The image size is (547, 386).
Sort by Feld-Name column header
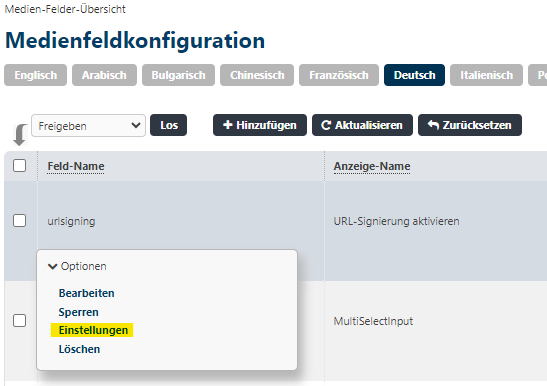coord(76,166)
